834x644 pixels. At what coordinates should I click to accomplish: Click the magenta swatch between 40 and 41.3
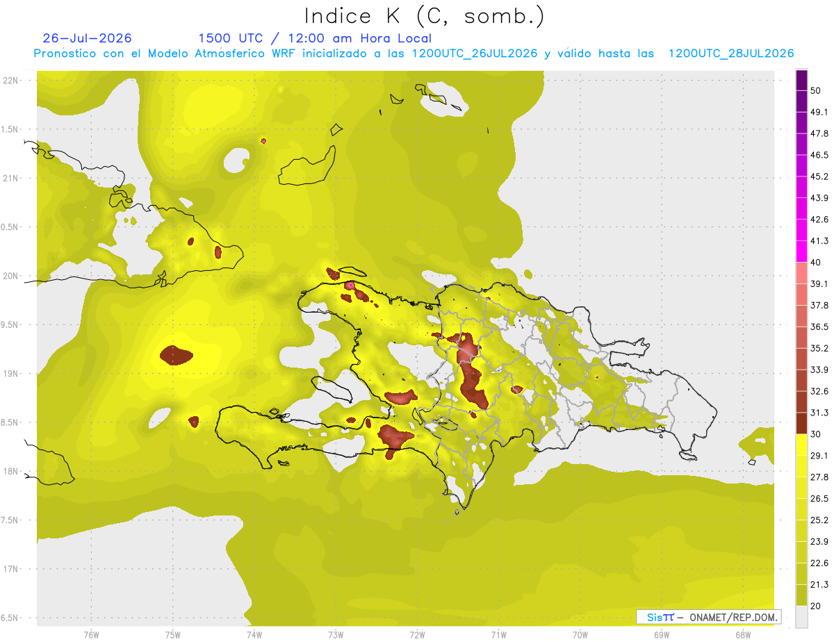point(801,251)
